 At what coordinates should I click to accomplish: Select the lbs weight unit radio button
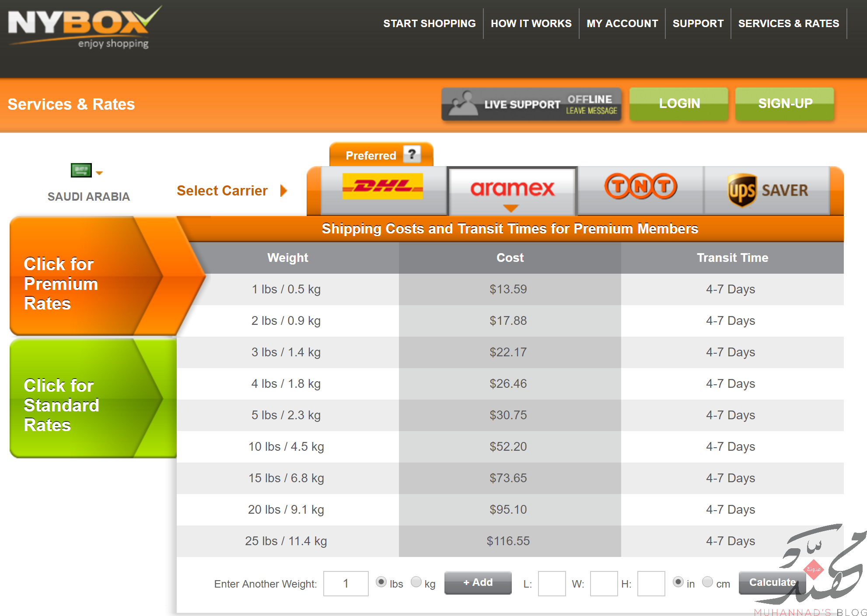click(381, 582)
